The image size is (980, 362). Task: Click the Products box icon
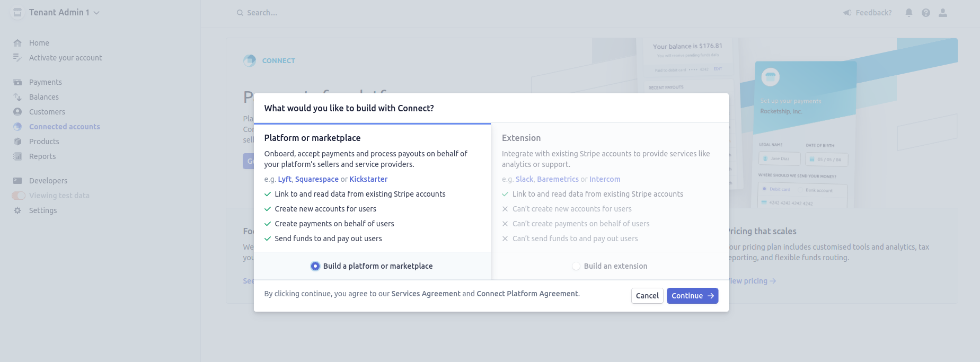17,142
